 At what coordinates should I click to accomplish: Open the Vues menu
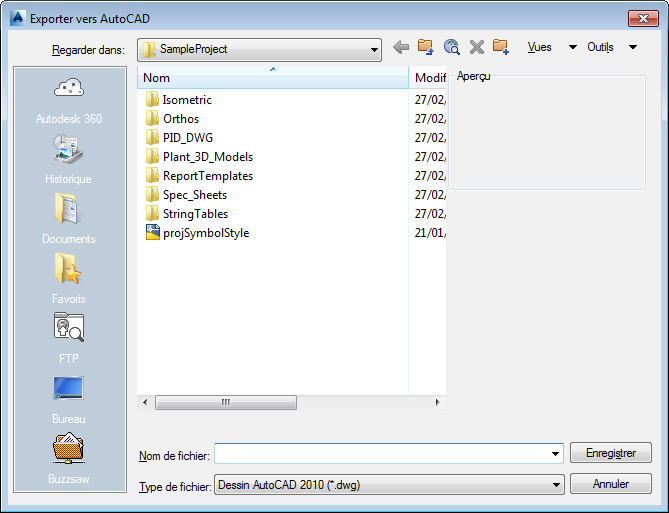click(539, 47)
